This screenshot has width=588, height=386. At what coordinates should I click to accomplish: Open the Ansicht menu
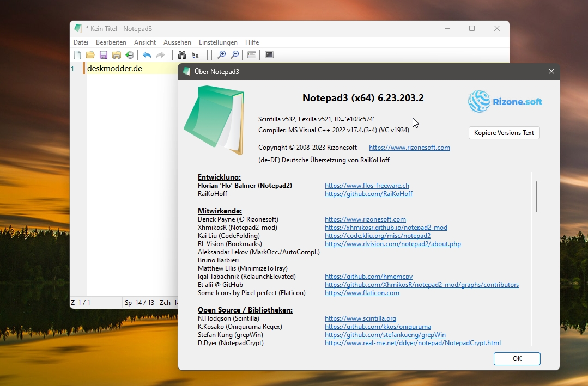(x=145, y=42)
